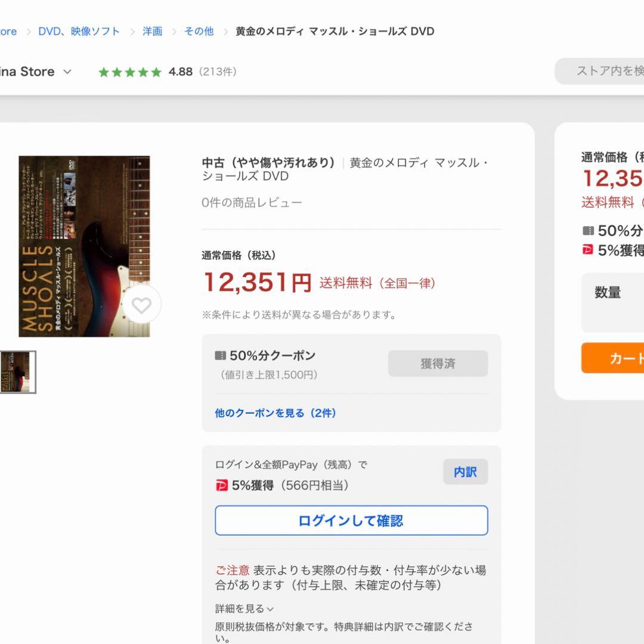Image resolution: width=644 pixels, height=644 pixels.
Task: View 他のクーポンを見る（2件） link
Action: [x=275, y=413]
